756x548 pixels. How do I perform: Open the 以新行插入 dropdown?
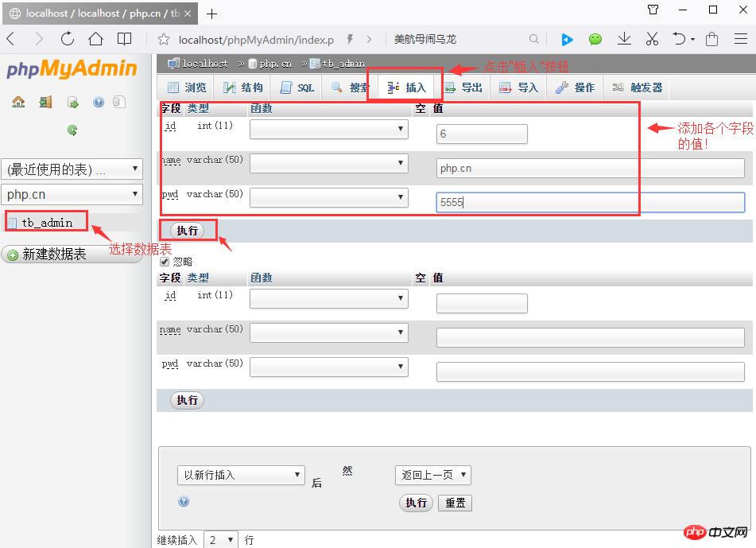coord(241,475)
